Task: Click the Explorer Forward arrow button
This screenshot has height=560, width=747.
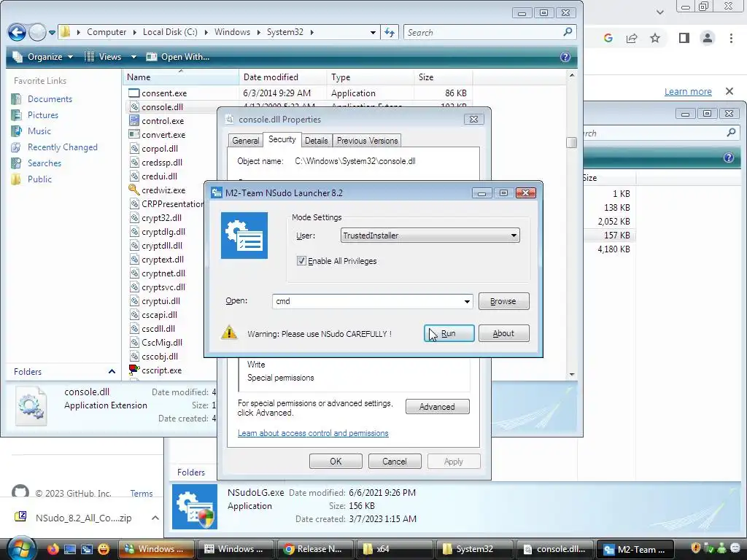Action: pyautogui.click(x=37, y=32)
